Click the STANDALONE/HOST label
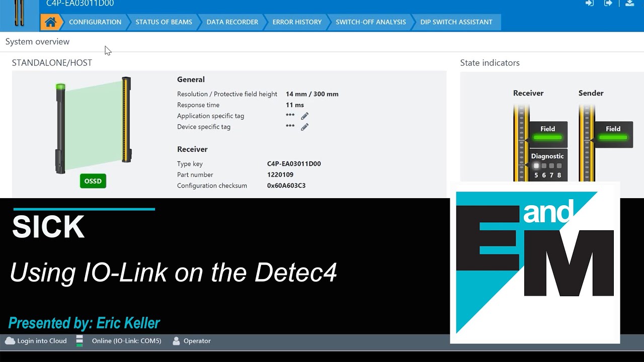Viewport: 644px width, 362px height. tap(52, 63)
